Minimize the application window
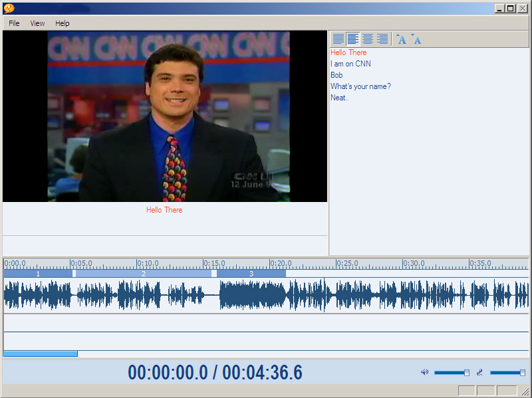Image resolution: width=532 pixels, height=398 pixels. [x=499, y=9]
